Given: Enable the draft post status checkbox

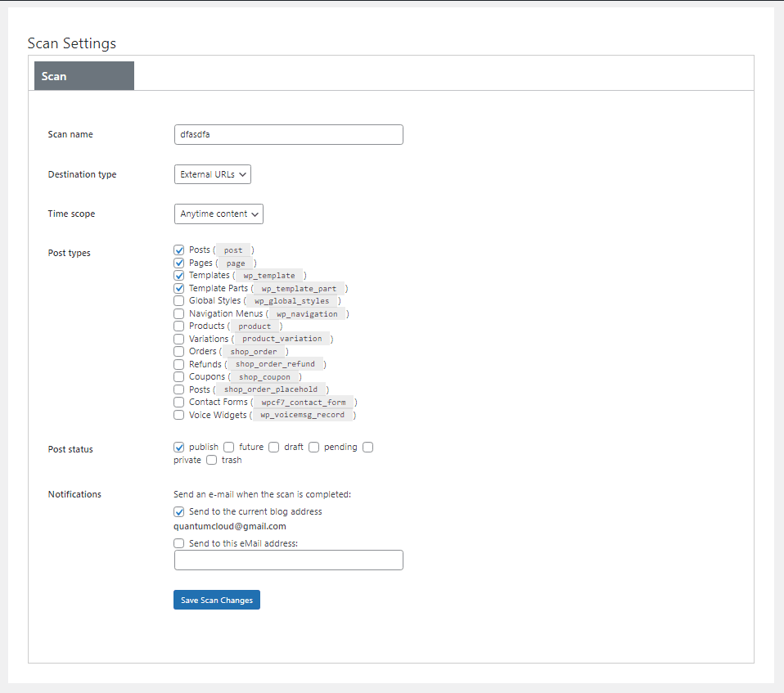Looking at the screenshot, I should click(x=273, y=447).
